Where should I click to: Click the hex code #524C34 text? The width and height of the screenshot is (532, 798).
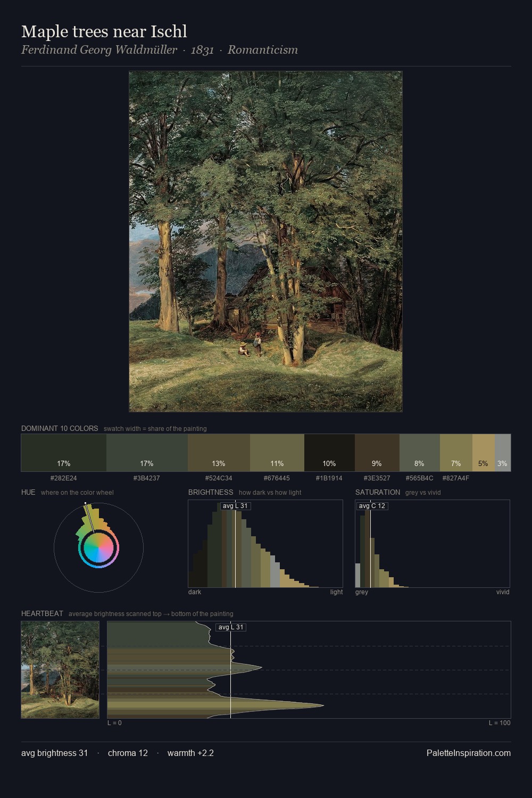click(219, 478)
